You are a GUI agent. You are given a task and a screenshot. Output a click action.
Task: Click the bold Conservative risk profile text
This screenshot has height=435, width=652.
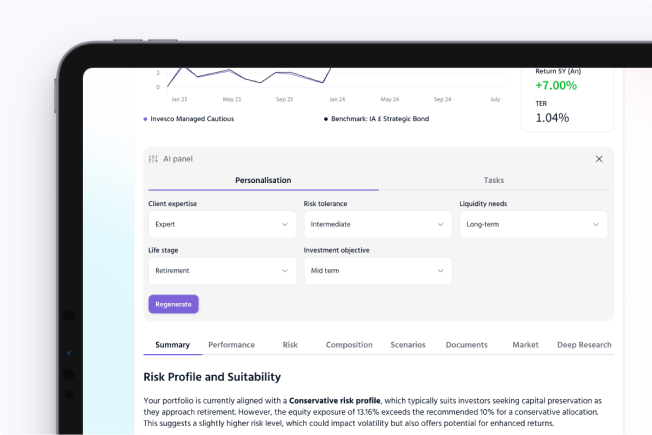335,401
